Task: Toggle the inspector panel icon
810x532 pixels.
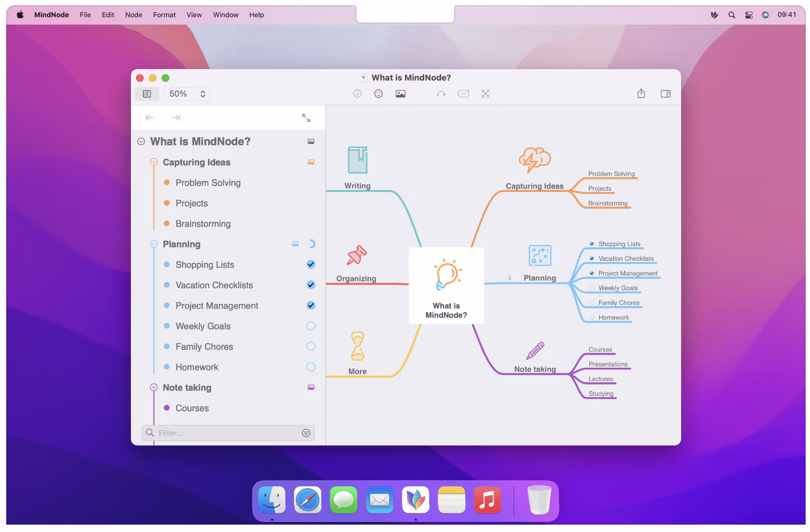Action: point(665,94)
